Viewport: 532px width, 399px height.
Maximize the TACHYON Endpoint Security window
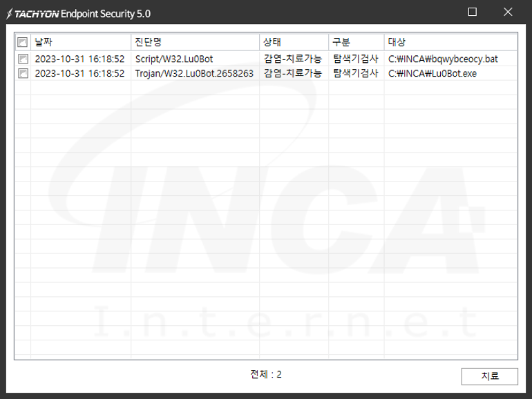(473, 12)
